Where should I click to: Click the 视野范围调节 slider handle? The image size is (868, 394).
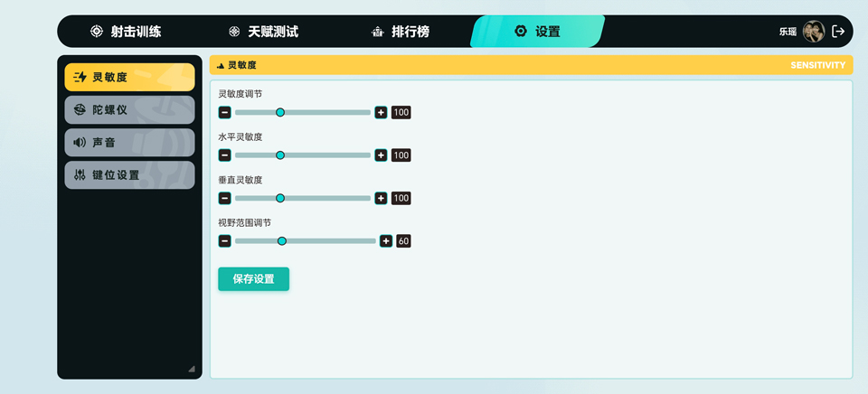[282, 241]
